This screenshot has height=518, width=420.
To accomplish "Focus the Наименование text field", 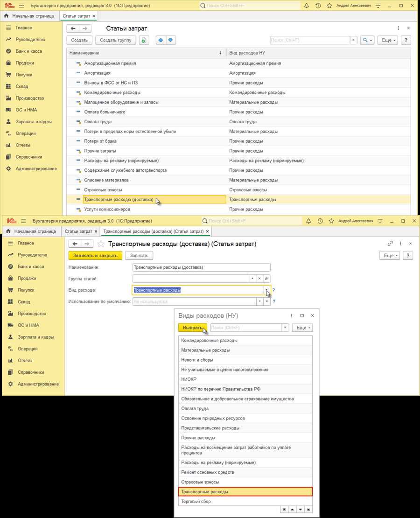I will pos(201,267).
